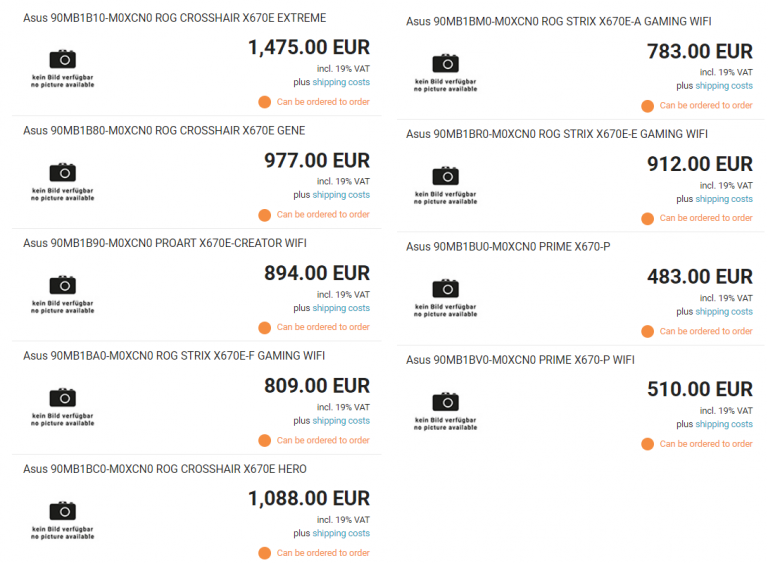This screenshot has height=563, width=768.
Task: Click orange availability dot for PRIME X670-P
Action: 648,331
